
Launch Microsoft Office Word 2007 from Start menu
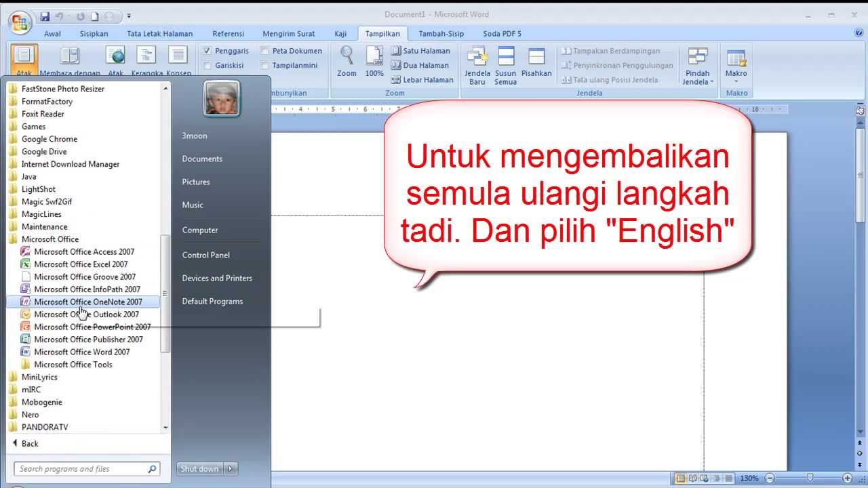click(x=81, y=352)
